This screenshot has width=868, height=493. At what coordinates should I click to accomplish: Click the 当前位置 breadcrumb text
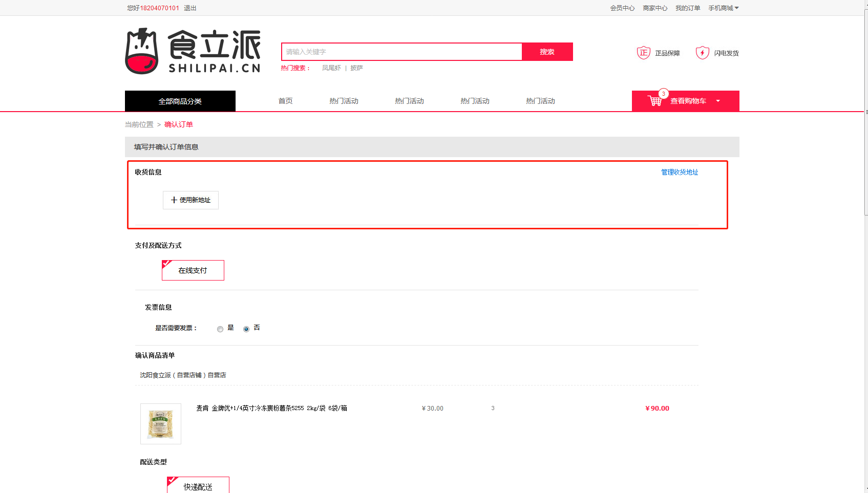(139, 124)
